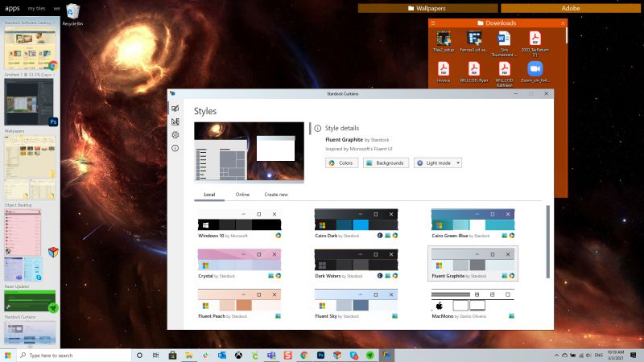This screenshot has width=644, height=362.
Task: Switch to the Online styles tab
Action: (242, 195)
